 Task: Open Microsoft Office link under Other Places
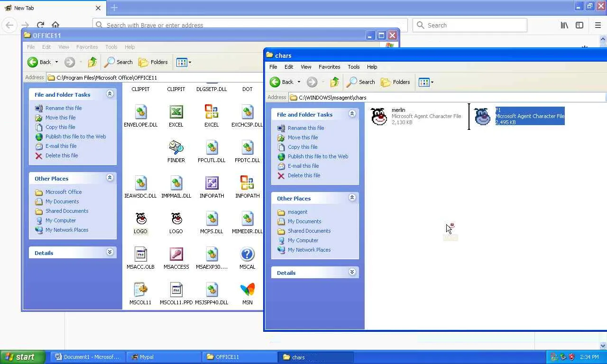tap(64, 192)
